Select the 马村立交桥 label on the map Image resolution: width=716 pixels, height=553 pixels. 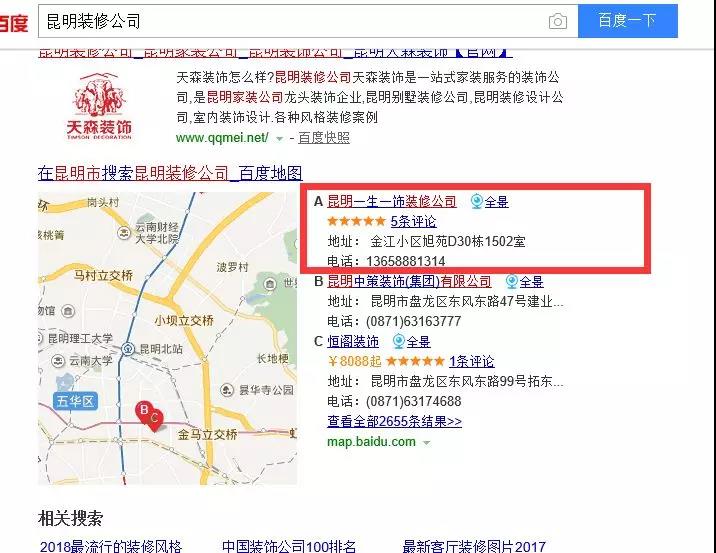[103, 275]
